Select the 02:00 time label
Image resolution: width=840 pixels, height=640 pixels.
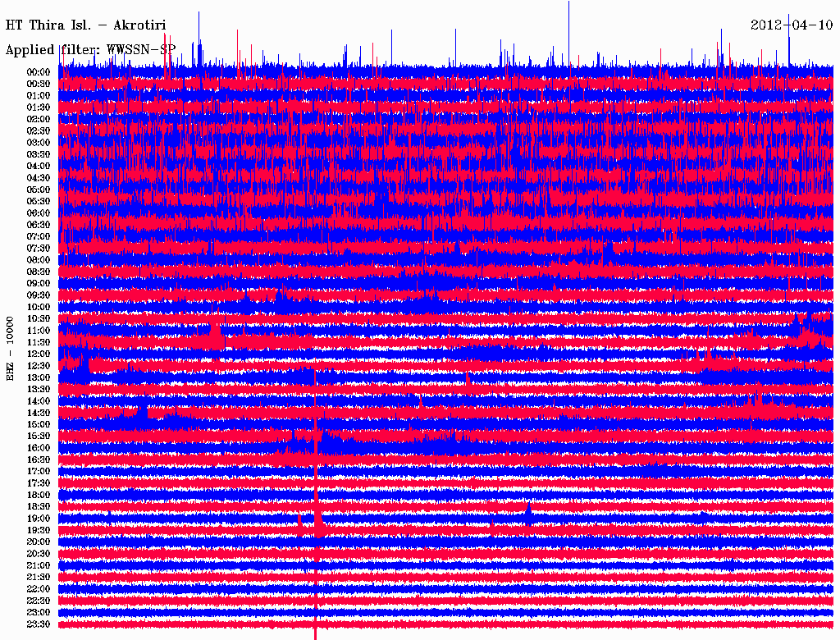[x=39, y=120]
